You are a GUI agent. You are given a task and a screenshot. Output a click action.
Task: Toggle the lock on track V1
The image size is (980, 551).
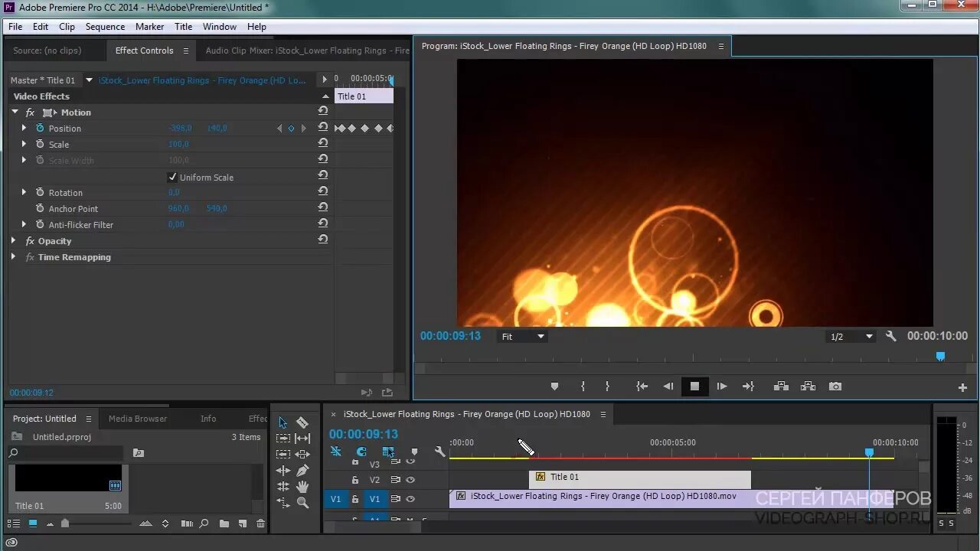point(355,499)
